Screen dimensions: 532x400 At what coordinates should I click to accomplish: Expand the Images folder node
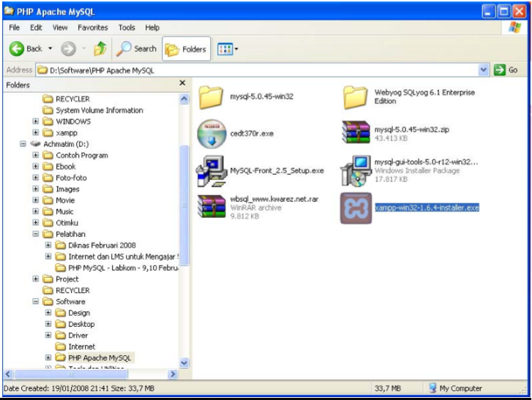click(36, 189)
